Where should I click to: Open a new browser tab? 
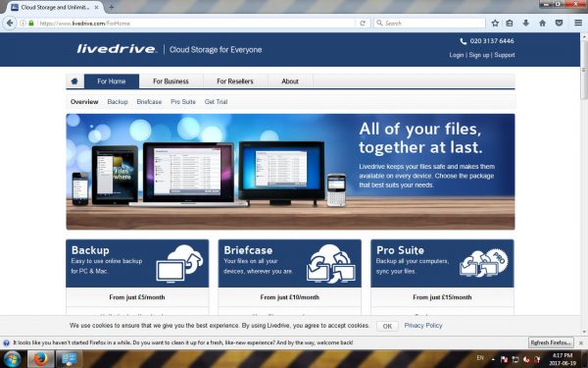(112, 7)
